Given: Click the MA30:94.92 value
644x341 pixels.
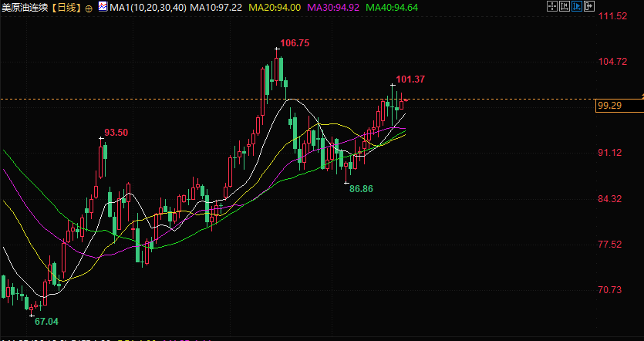Looking at the screenshot, I should point(333,8).
